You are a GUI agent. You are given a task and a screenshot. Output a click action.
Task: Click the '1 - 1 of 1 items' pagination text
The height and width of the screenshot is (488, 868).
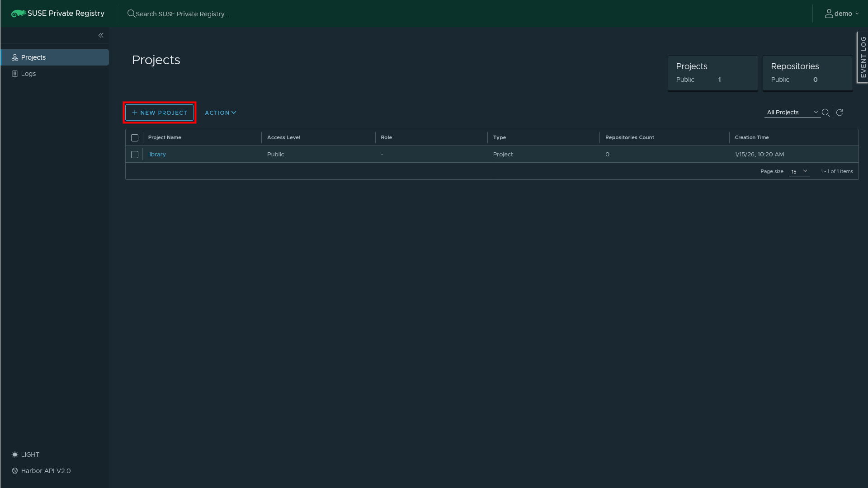pyautogui.click(x=836, y=171)
